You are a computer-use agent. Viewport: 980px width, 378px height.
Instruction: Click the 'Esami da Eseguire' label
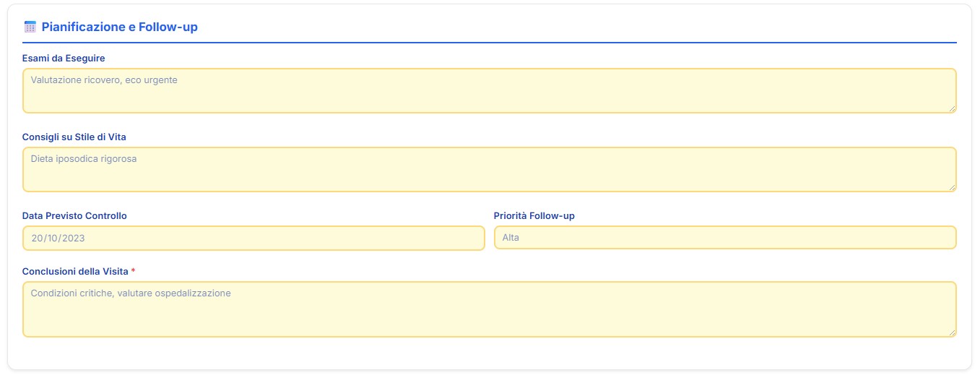64,58
